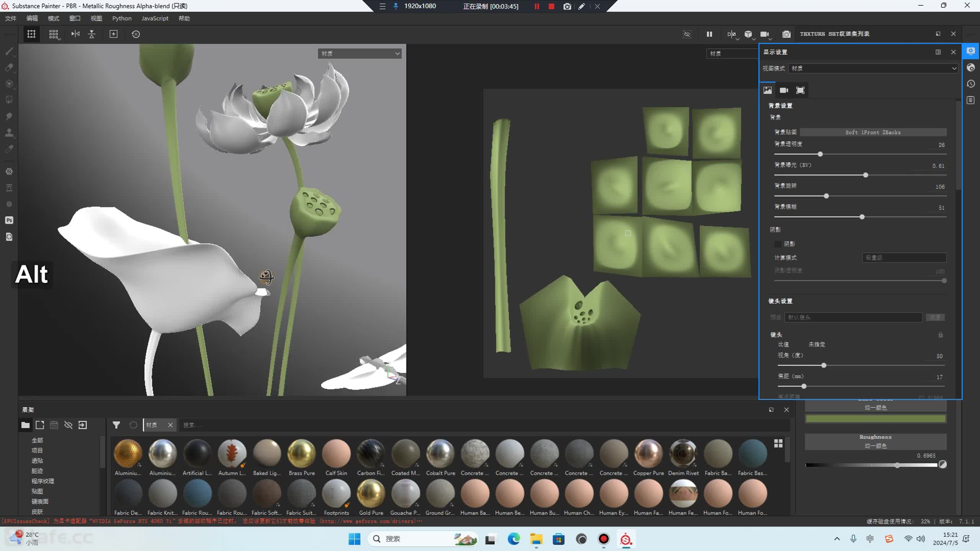
Task: Click the shelf filter funnel icon
Action: [116, 425]
